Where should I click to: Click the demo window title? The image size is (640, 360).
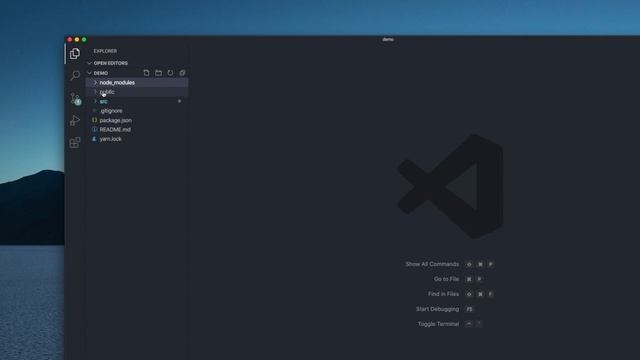(x=388, y=40)
